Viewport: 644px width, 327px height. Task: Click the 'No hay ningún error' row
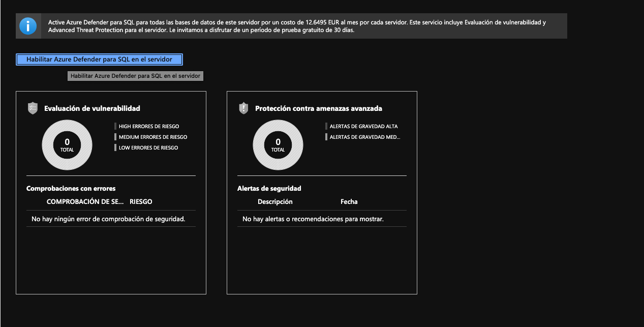108,219
